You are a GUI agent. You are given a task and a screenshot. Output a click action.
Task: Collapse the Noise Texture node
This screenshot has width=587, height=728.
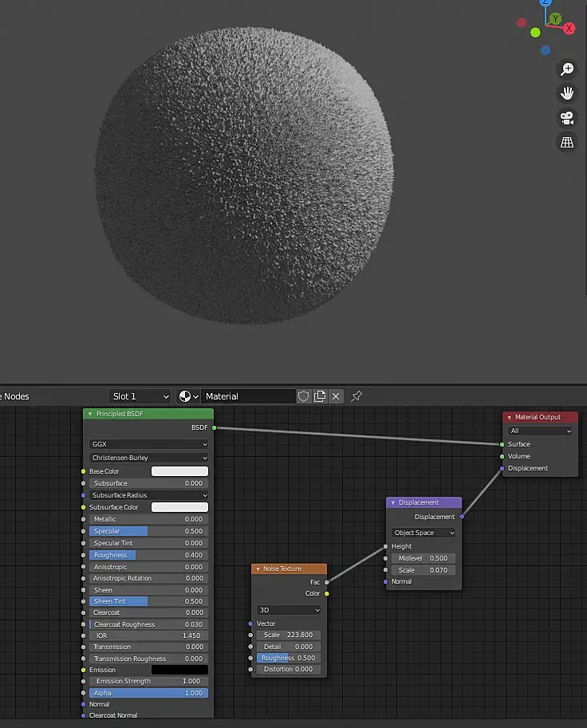click(x=258, y=569)
